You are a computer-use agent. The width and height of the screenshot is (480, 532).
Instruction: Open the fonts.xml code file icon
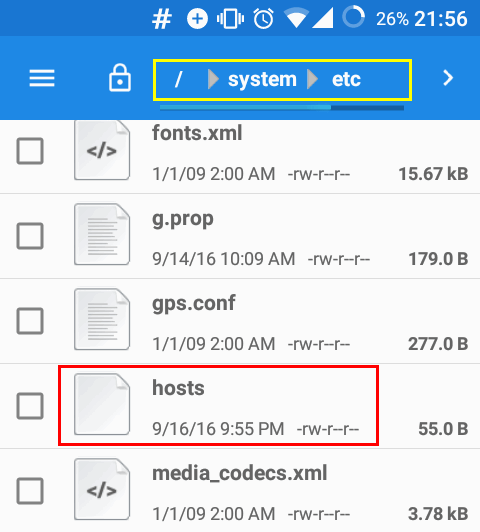pyautogui.click(x=102, y=150)
